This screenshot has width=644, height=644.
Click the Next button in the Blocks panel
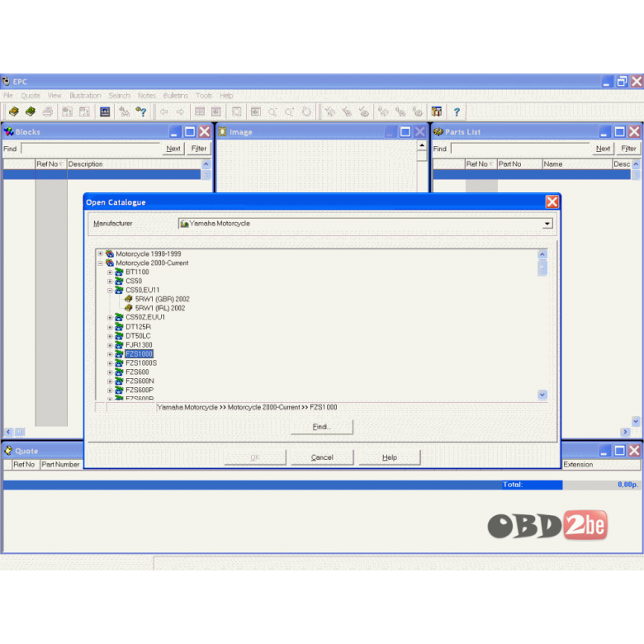(173, 149)
